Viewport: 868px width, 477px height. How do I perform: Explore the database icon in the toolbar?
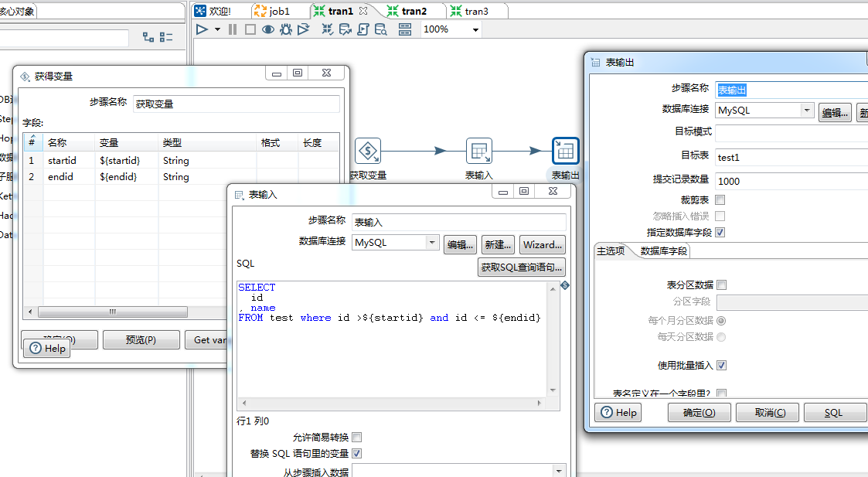pos(381,29)
